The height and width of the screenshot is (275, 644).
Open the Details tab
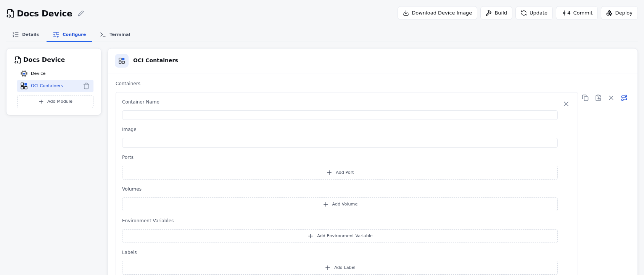pos(26,34)
